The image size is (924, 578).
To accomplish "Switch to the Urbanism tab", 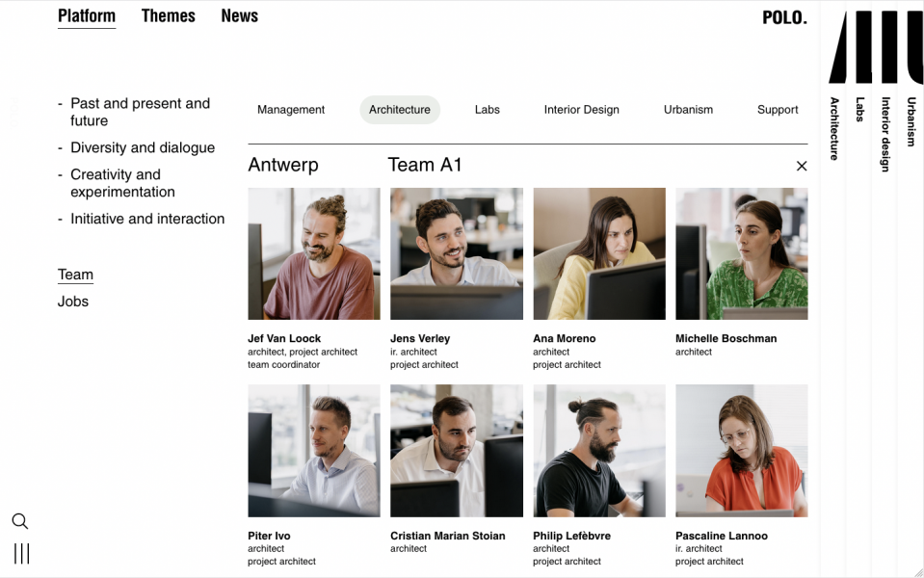I will tap(688, 110).
